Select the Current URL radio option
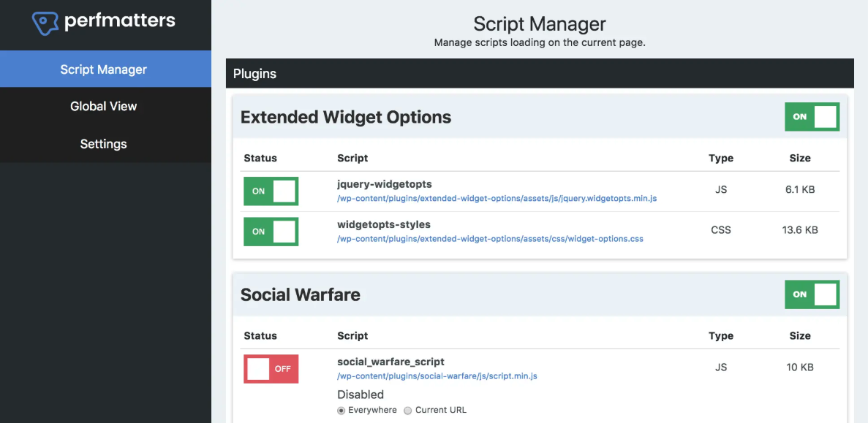This screenshot has width=868, height=423. pyautogui.click(x=408, y=411)
